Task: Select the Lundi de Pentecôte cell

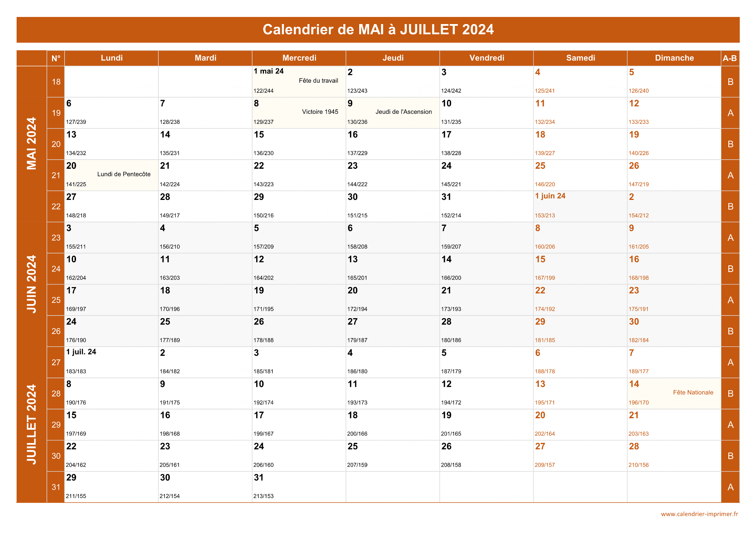Action: click(x=111, y=175)
